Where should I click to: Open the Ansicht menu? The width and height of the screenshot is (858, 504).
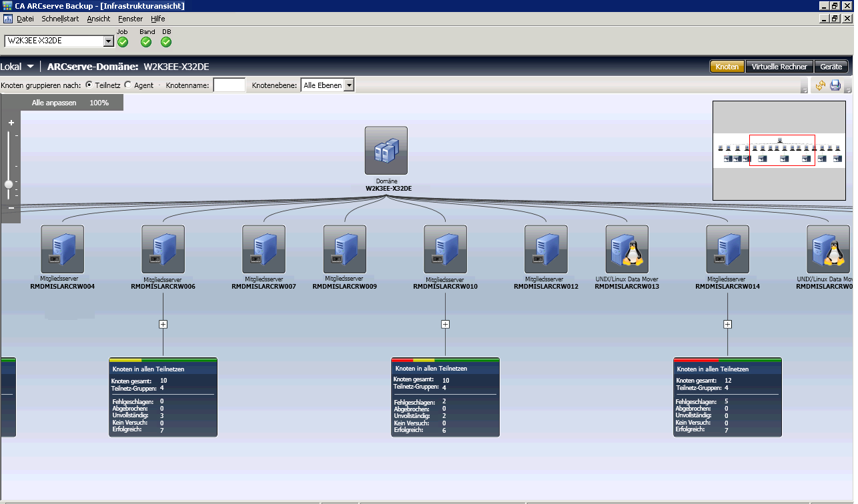click(99, 19)
